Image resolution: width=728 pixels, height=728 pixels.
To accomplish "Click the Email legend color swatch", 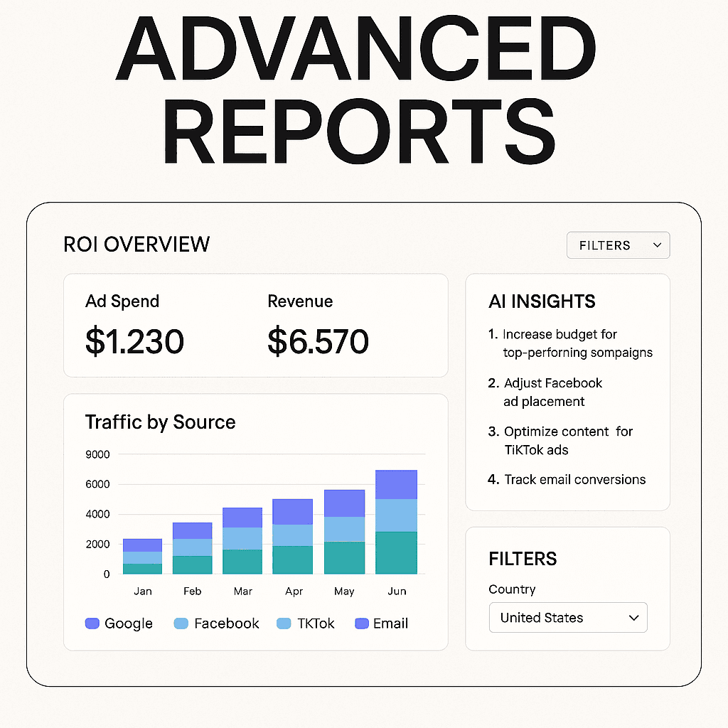I will tap(361, 623).
